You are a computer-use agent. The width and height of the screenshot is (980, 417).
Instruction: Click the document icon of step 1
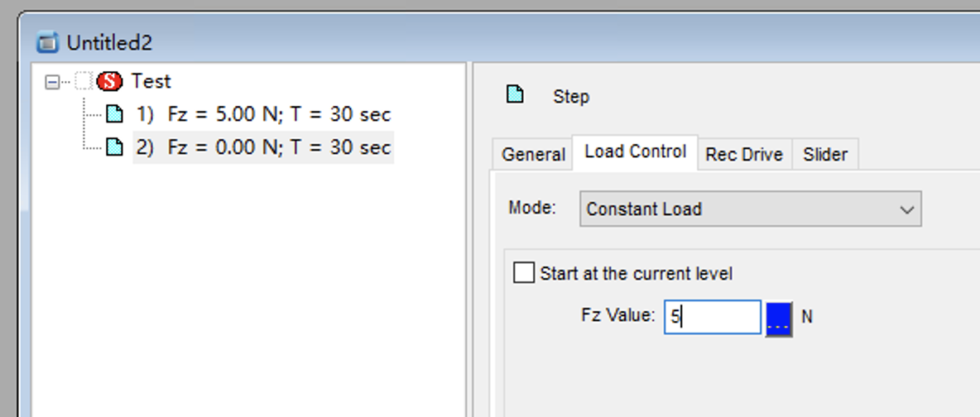point(114,114)
